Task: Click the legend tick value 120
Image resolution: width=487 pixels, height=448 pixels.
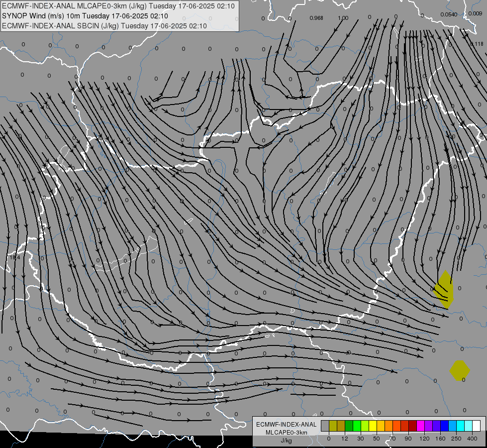Action: [424, 439]
